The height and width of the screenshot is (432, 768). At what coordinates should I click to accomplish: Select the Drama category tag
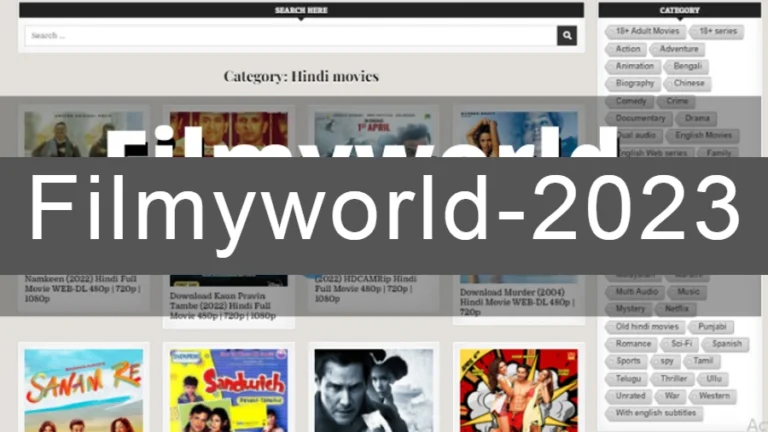696,119
